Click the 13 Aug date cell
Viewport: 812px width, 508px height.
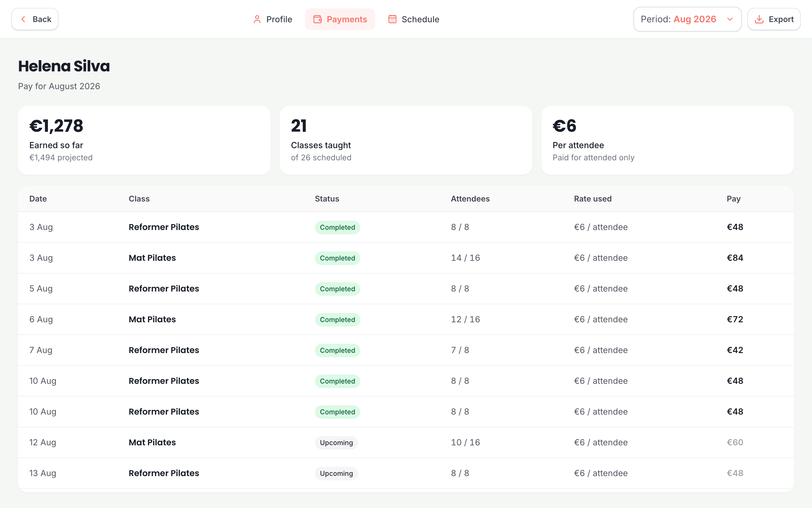click(43, 473)
